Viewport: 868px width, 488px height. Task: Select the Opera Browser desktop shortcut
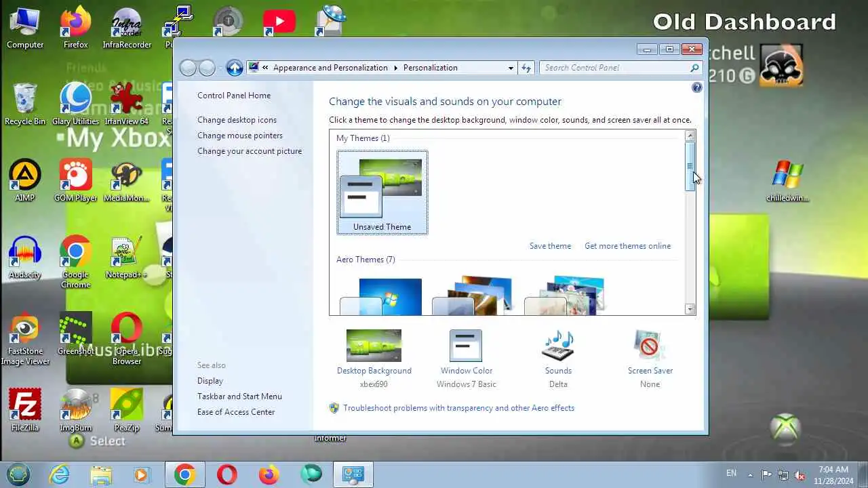point(127,339)
